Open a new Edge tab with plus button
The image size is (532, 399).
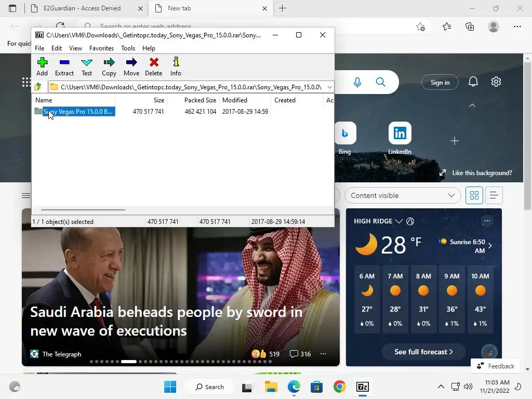[x=282, y=8]
